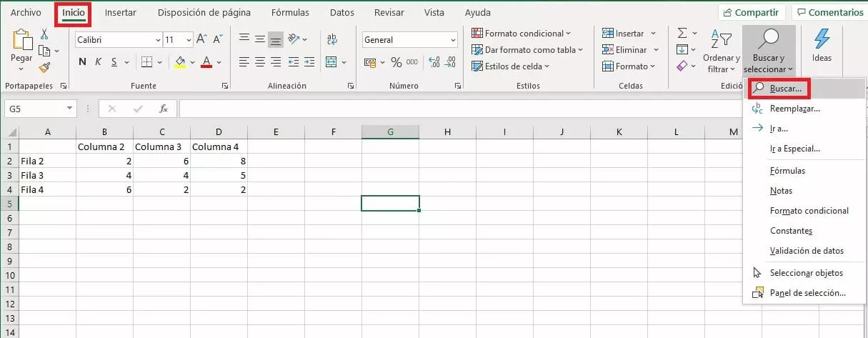Toggle bold formatting (N)
This screenshot has height=338, width=868.
point(82,62)
